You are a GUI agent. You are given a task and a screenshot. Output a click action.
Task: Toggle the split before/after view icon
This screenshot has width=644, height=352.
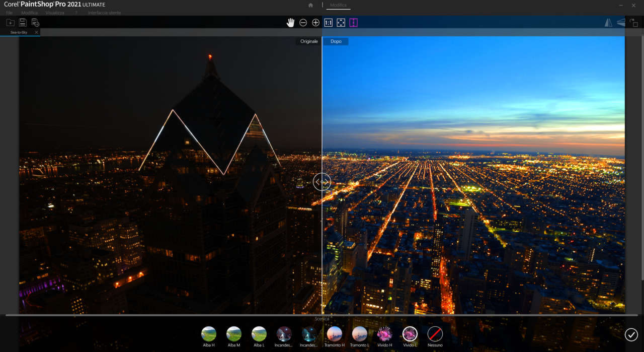[353, 23]
